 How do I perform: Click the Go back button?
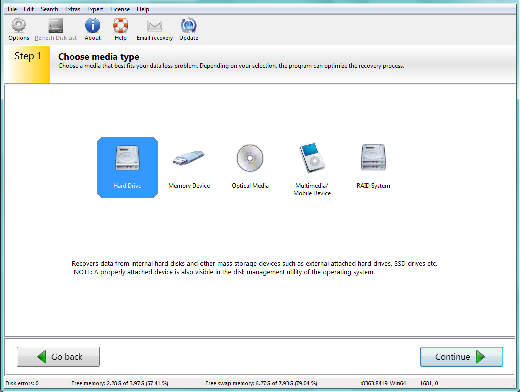click(x=58, y=357)
